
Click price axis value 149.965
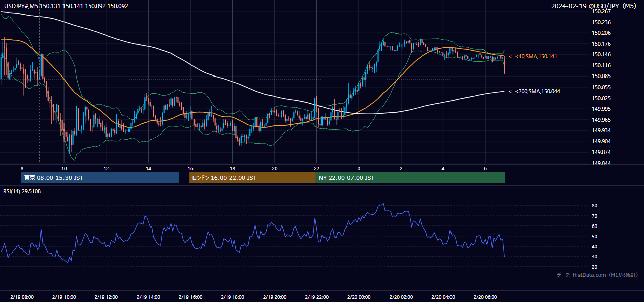[601, 120]
